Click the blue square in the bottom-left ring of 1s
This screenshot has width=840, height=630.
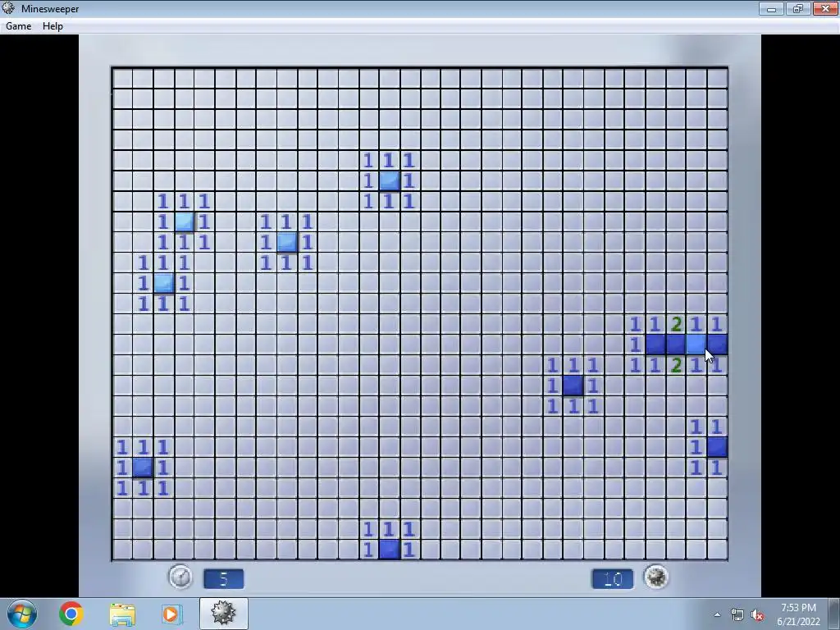click(x=143, y=468)
